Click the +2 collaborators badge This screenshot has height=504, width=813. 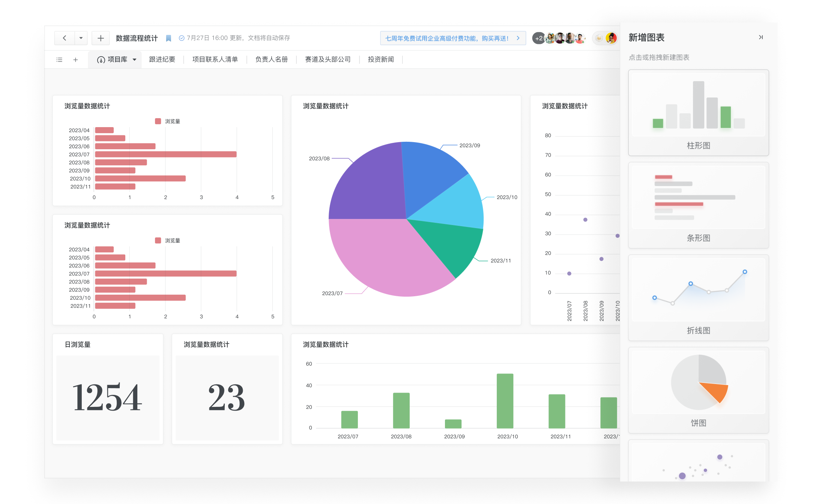[x=538, y=38]
